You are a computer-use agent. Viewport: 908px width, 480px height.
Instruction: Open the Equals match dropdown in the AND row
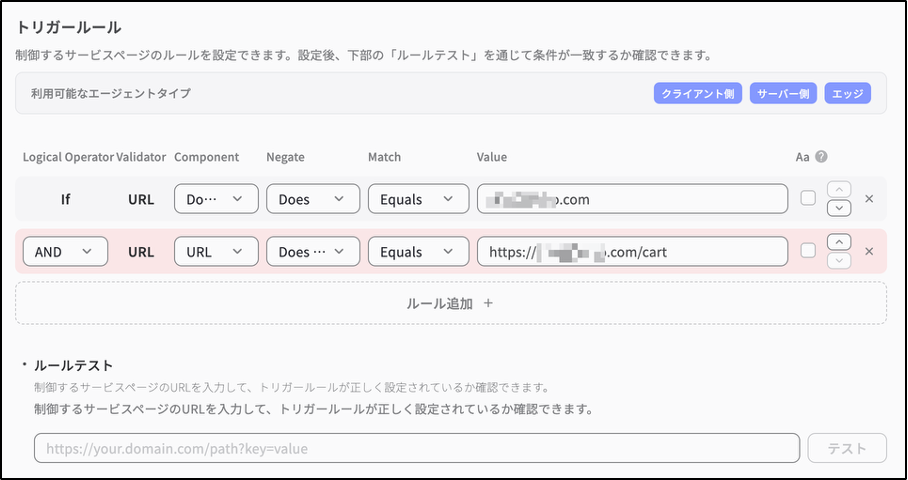[x=419, y=252]
